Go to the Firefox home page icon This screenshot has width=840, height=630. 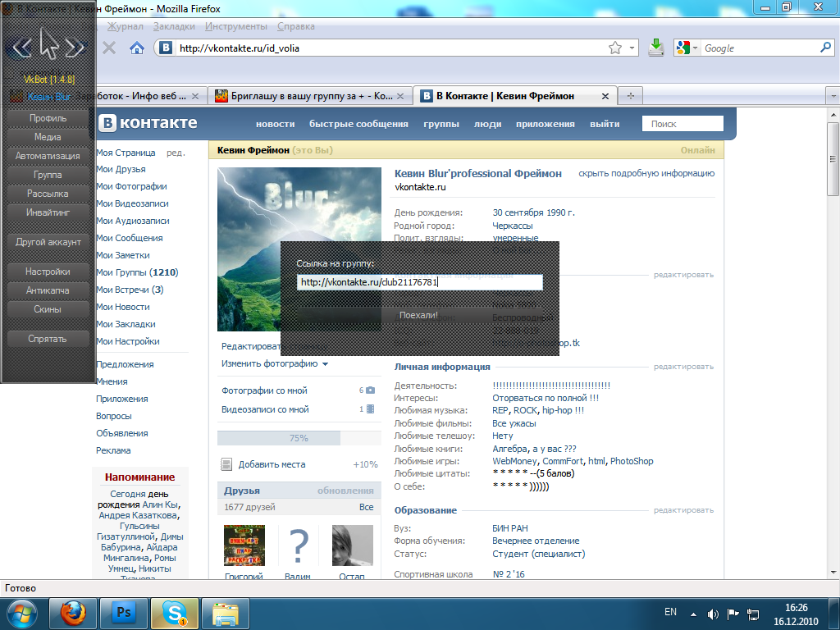pyautogui.click(x=137, y=48)
